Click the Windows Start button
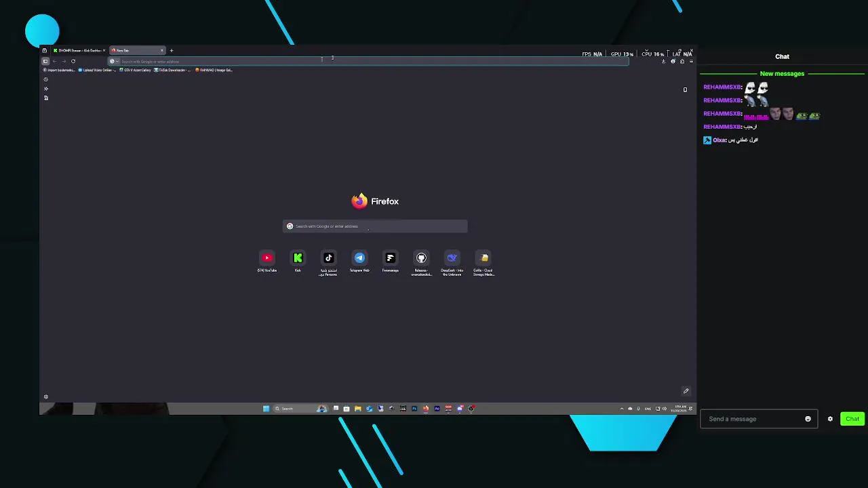The image size is (868, 488). pyautogui.click(x=267, y=409)
